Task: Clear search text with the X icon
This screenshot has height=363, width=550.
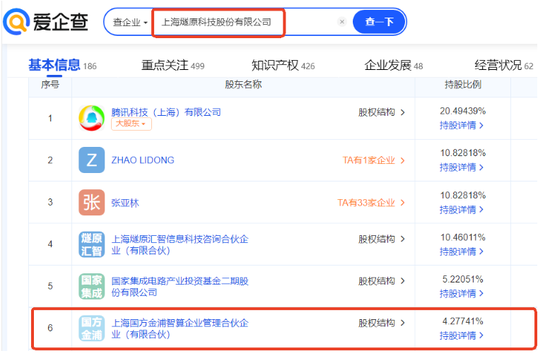Action: (342, 22)
